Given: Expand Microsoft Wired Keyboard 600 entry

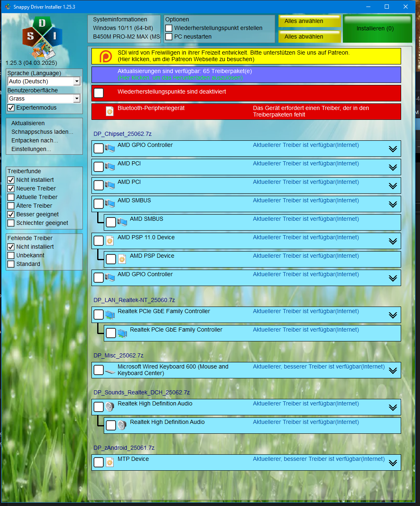Looking at the screenshot, I should coord(393,371).
